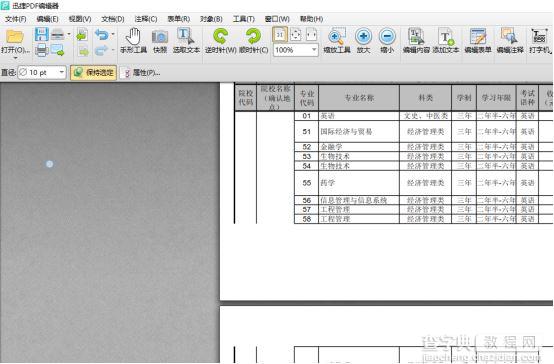Open a file with the folder icon
Image resolution: width=554 pixels, height=364 pixels.
pos(15,37)
